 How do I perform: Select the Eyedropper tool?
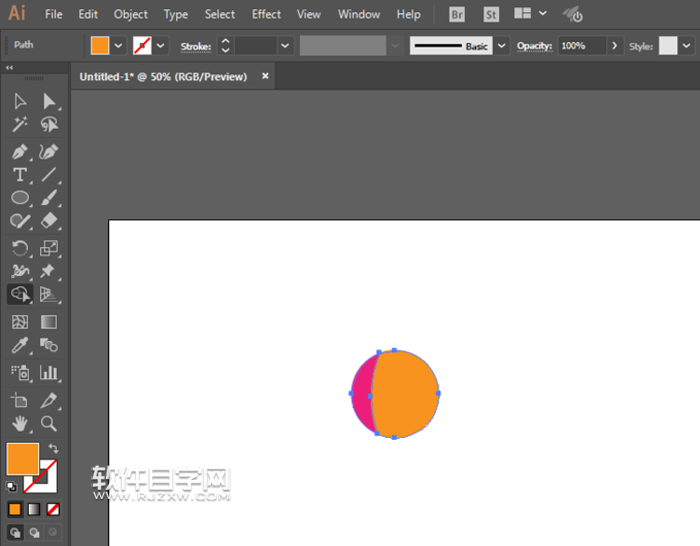pos(19,346)
